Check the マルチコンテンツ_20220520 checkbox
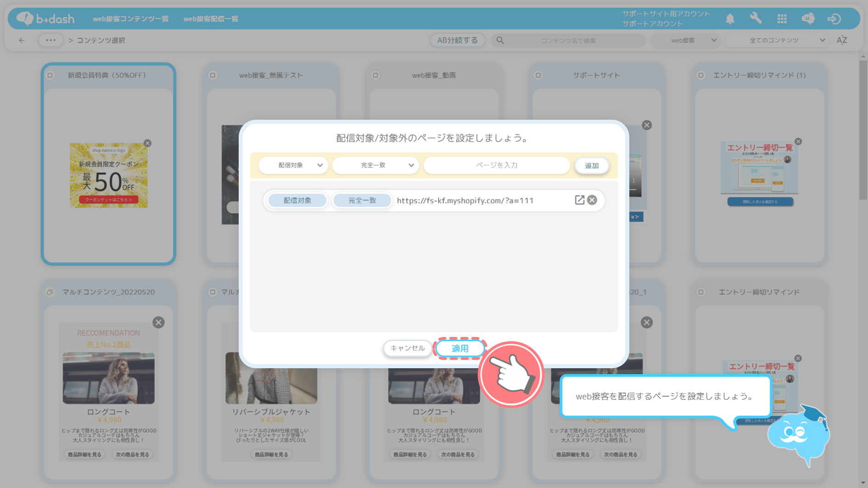The width and height of the screenshot is (868, 488). (50, 292)
